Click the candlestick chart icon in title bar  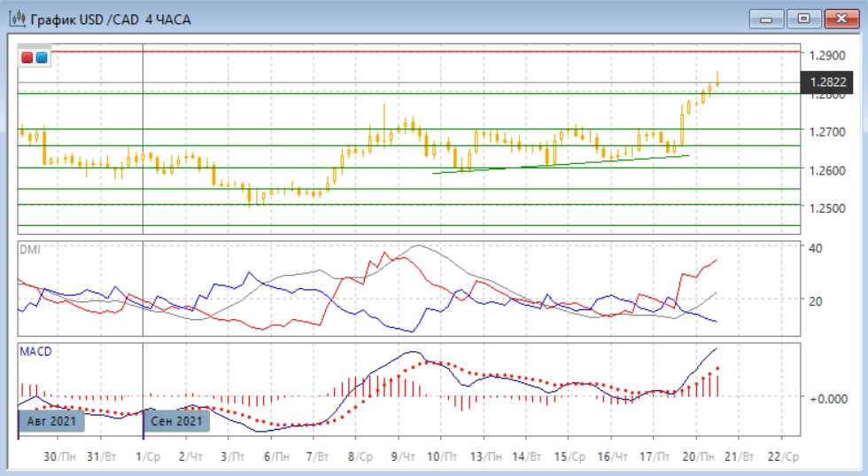click(16, 19)
